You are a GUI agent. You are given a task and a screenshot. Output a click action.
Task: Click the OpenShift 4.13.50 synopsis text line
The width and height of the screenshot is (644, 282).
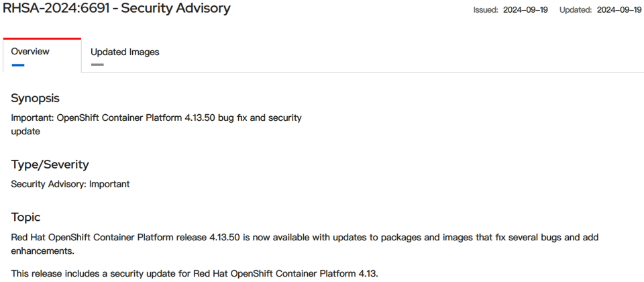point(156,118)
